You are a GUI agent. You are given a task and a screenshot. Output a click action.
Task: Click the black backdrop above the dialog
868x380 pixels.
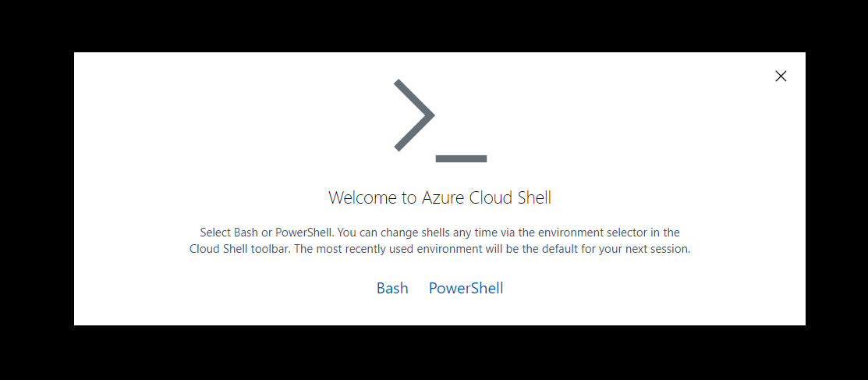[434, 25]
